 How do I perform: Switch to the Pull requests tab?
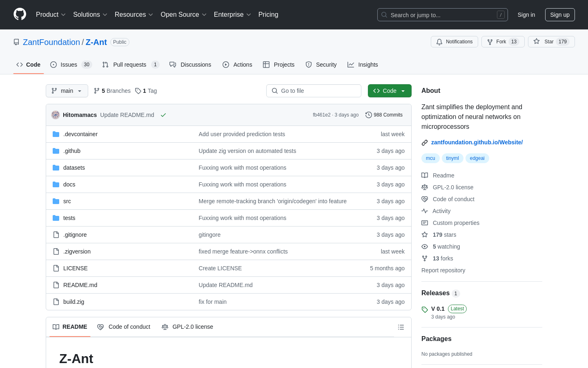[130, 65]
